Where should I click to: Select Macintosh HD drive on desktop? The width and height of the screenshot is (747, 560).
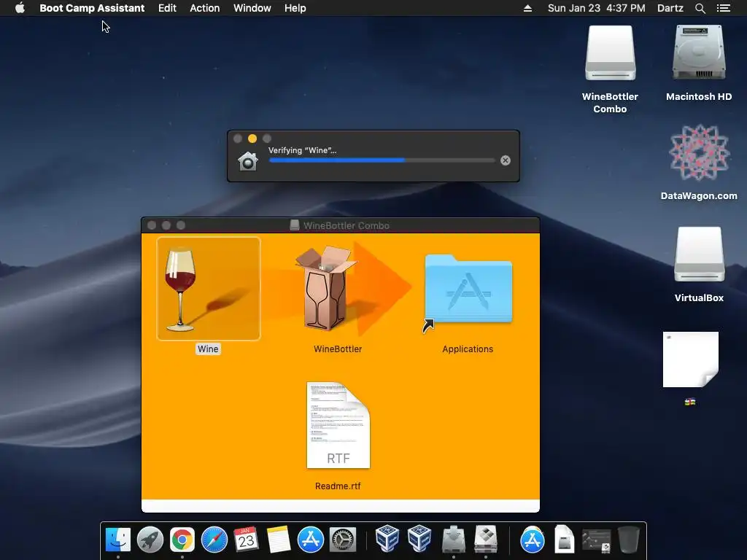[x=699, y=52]
